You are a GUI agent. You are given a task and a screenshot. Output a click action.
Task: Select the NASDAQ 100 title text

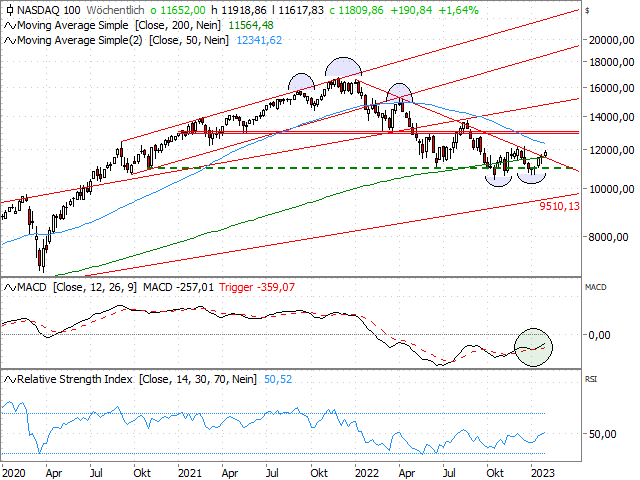pyautogui.click(x=49, y=10)
